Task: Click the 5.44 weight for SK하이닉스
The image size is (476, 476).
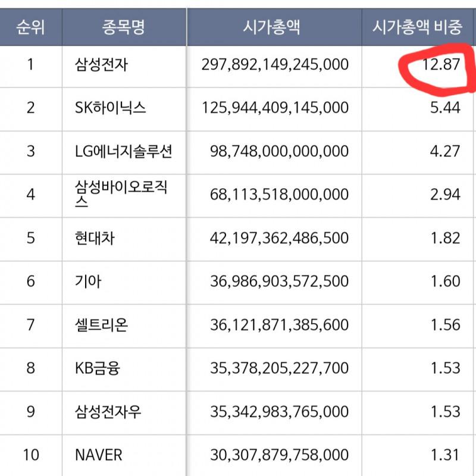Action: 445,108
